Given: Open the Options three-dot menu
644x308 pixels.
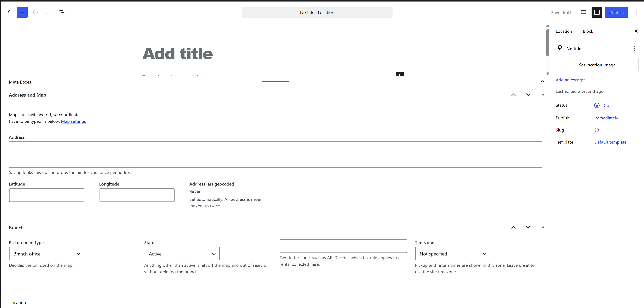Looking at the screenshot, I should 636,12.
